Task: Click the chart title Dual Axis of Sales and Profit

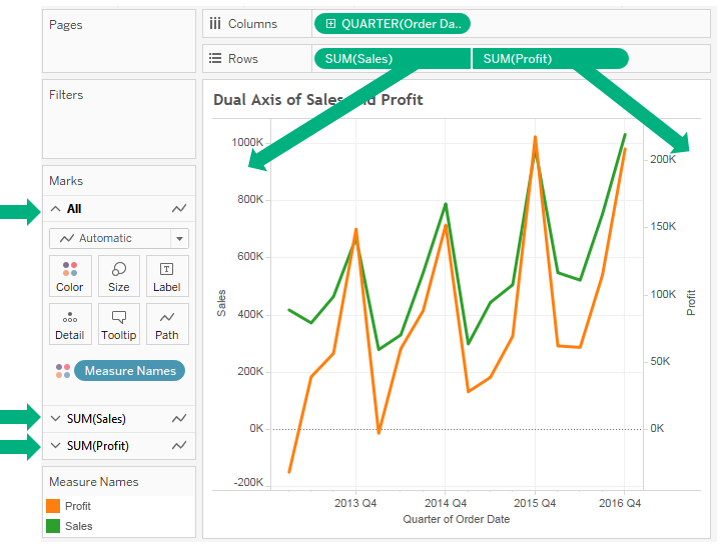Action: tap(318, 99)
